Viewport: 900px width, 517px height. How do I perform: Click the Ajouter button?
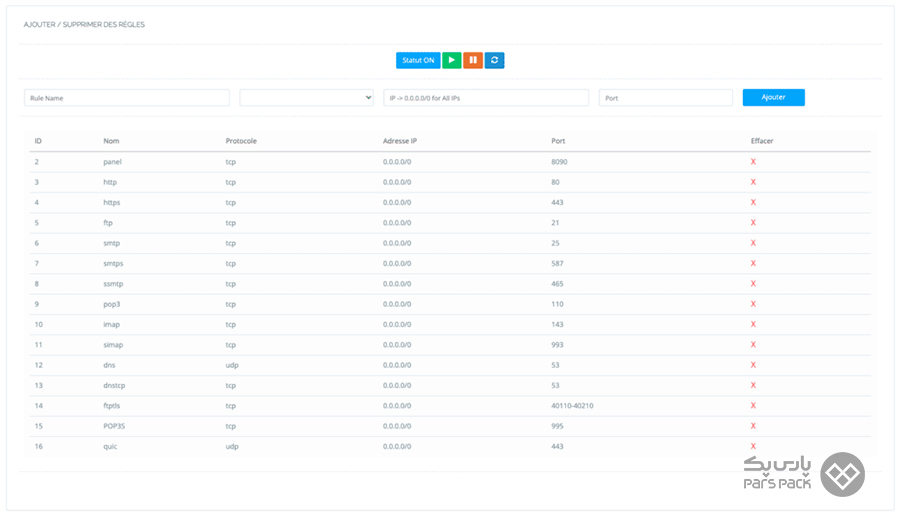(x=773, y=97)
